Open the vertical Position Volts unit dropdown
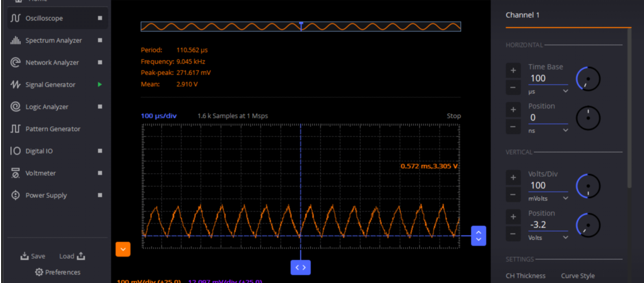The height and width of the screenshot is (283, 644). 548,238
